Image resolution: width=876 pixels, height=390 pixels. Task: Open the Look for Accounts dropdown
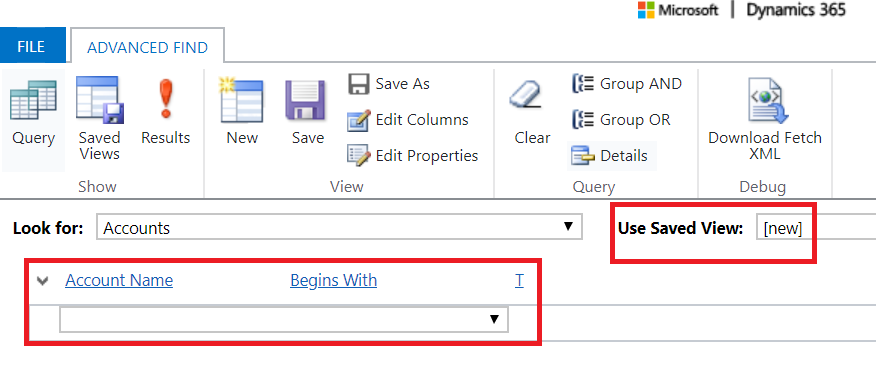[339, 227]
